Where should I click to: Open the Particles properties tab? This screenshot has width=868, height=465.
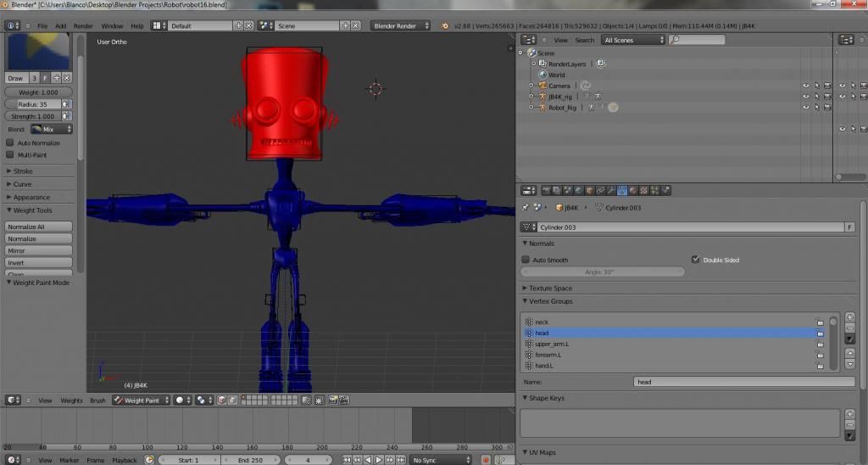[x=655, y=191]
